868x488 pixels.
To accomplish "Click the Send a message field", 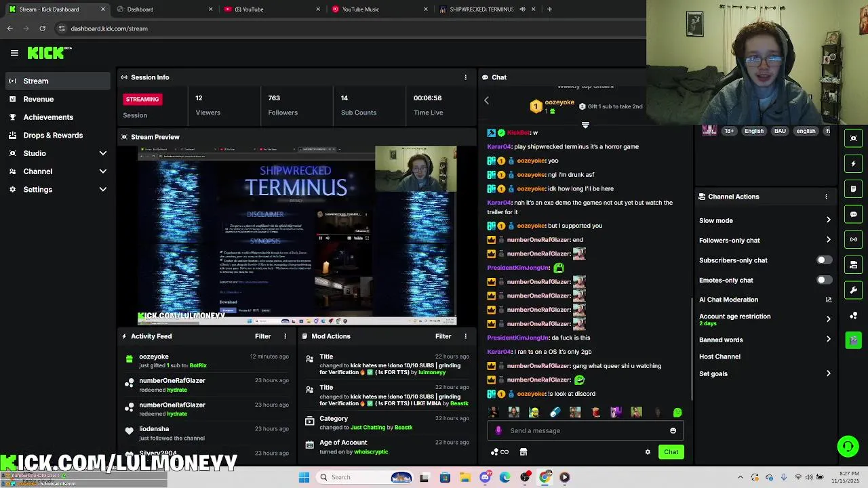I will (585, 430).
